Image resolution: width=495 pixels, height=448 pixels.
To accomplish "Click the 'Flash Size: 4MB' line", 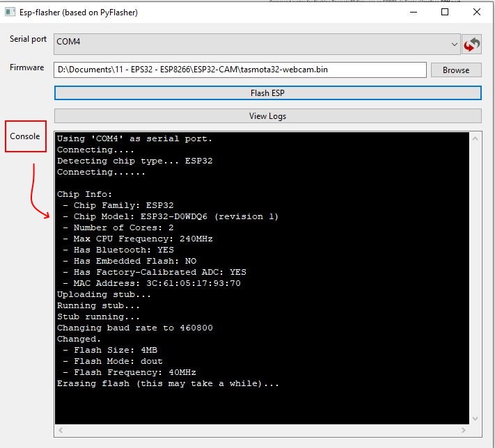I will click(110, 350).
